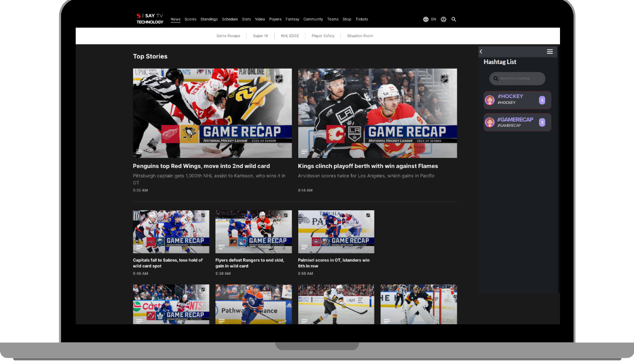Click the count badge on #HOCKEY

(542, 100)
